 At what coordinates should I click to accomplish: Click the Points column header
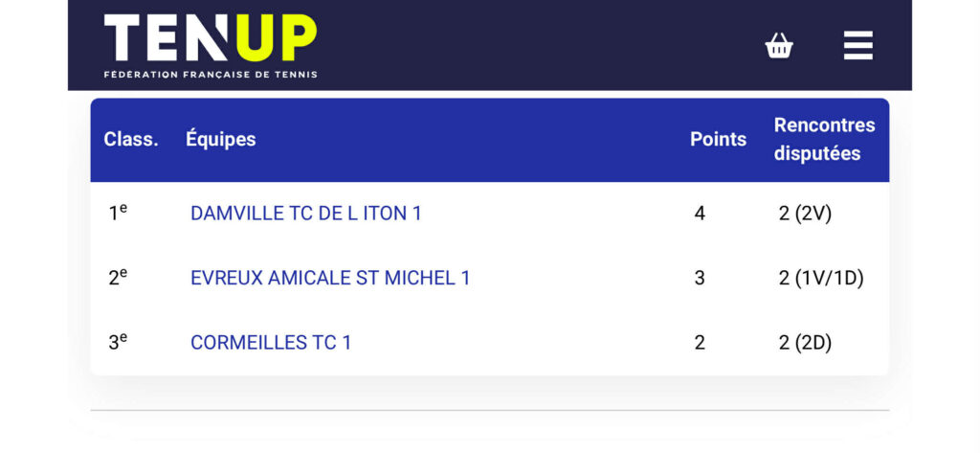tap(718, 140)
